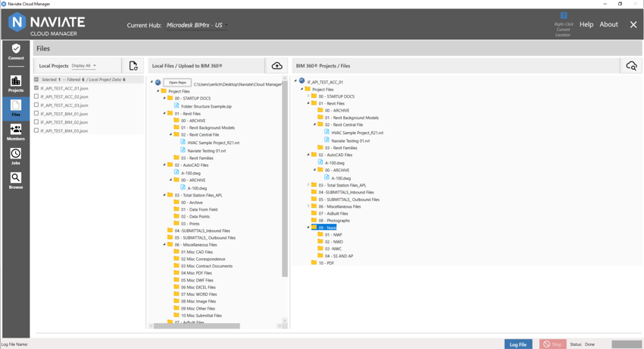Image resolution: width=644 pixels, height=349 pixels.
Task: Select IF_API_TEST_BIM_01.json project name
Action: 64,114
